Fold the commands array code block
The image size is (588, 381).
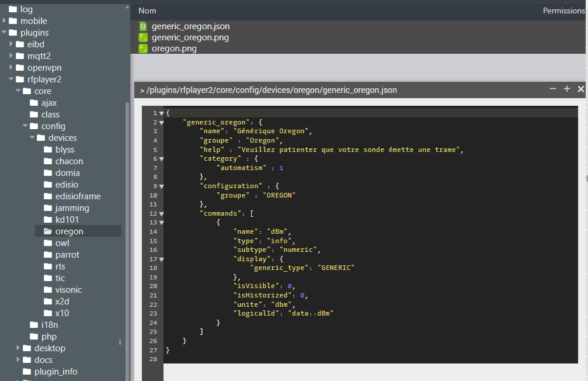[162, 214]
